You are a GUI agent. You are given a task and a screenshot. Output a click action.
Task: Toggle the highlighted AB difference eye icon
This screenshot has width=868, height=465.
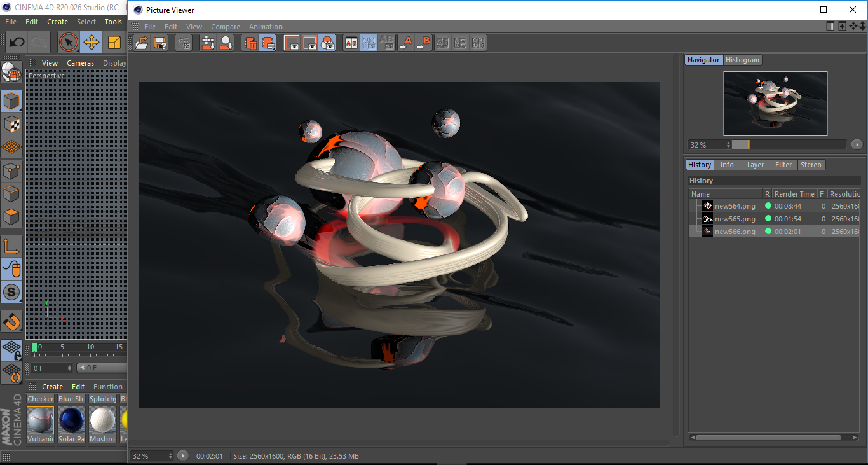(369, 43)
